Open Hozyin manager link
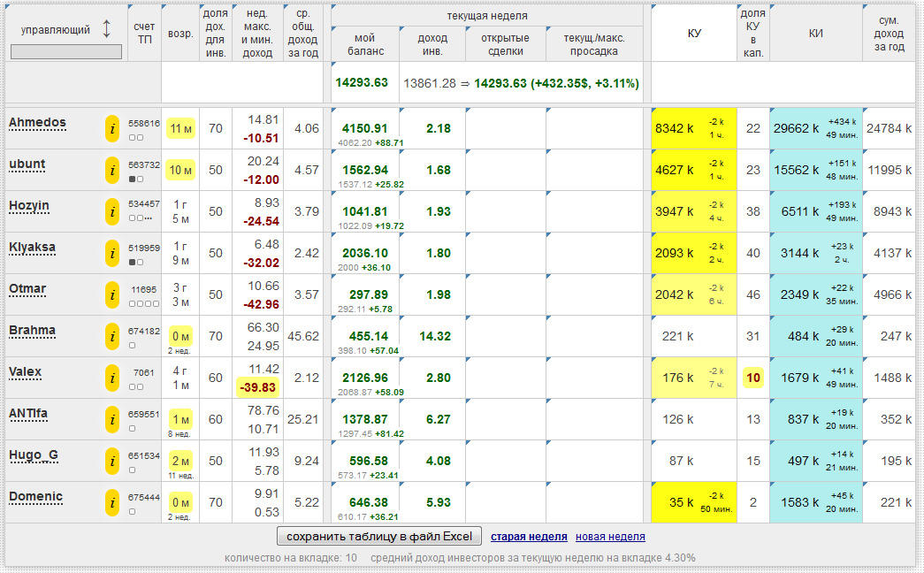 [x=29, y=206]
